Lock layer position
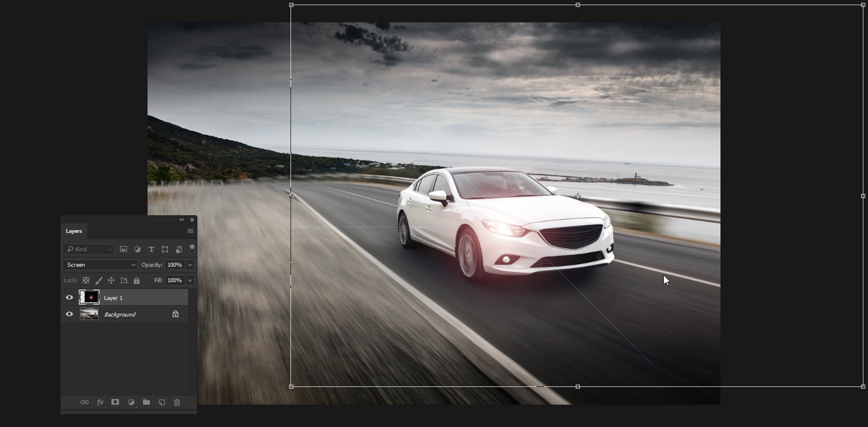This screenshot has width=868, height=427. [x=111, y=281]
